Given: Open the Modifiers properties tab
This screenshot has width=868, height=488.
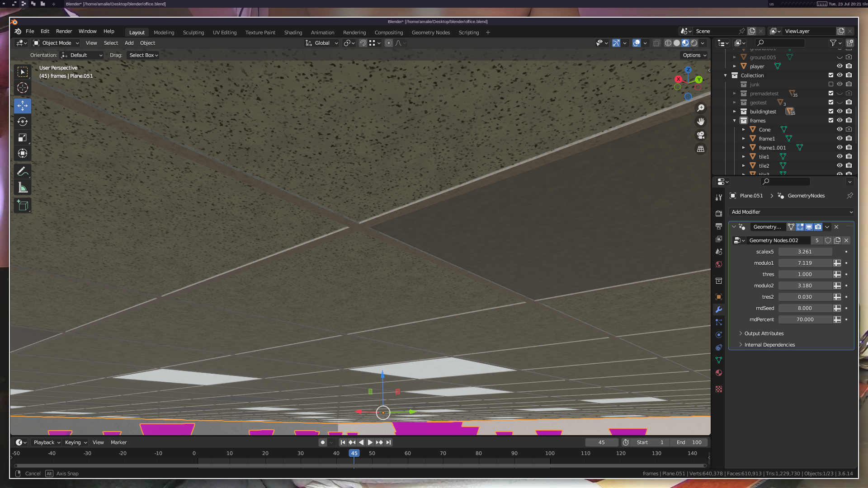Looking at the screenshot, I should (719, 310).
